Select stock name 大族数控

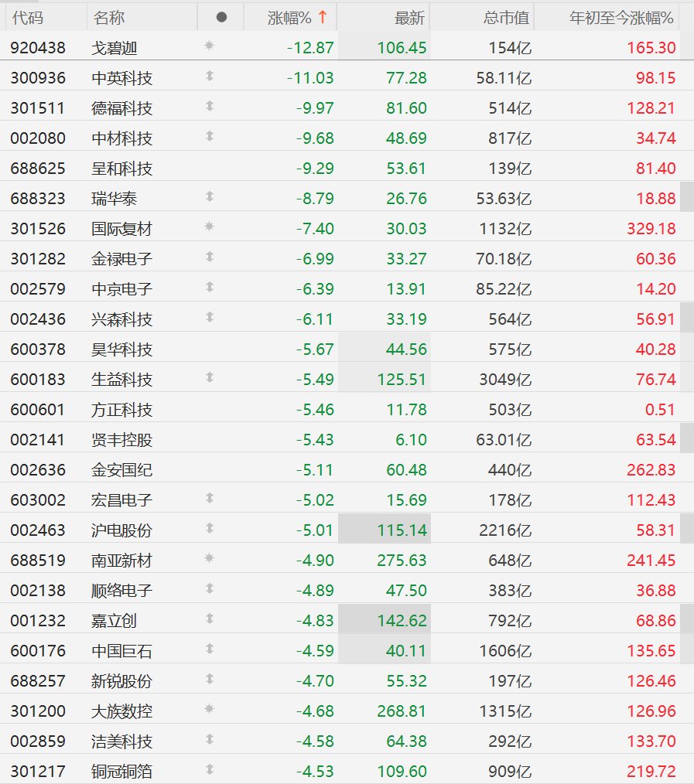pos(121,711)
